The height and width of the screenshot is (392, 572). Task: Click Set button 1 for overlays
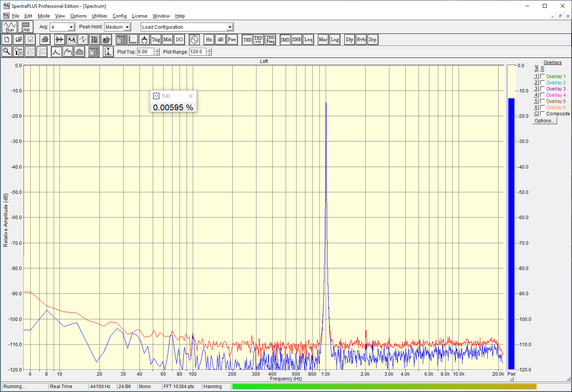pos(536,77)
